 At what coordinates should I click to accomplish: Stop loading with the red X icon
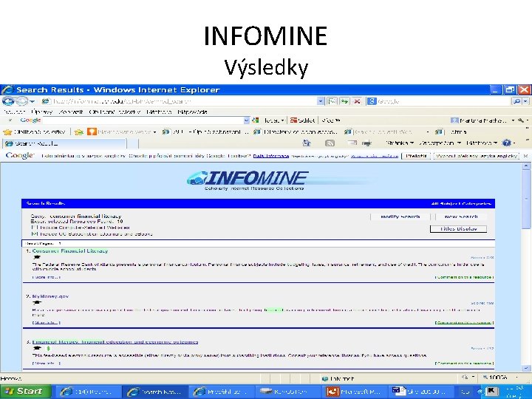(357, 101)
